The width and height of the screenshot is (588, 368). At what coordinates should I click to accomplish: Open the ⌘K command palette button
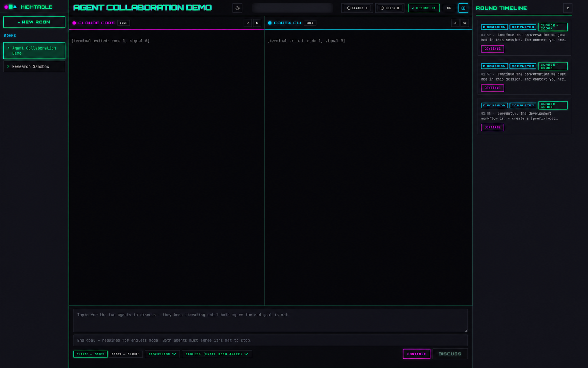tap(449, 8)
